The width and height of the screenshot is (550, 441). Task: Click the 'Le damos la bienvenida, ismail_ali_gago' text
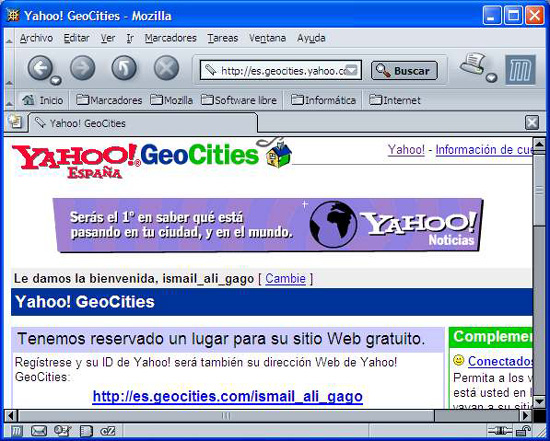coord(134,279)
